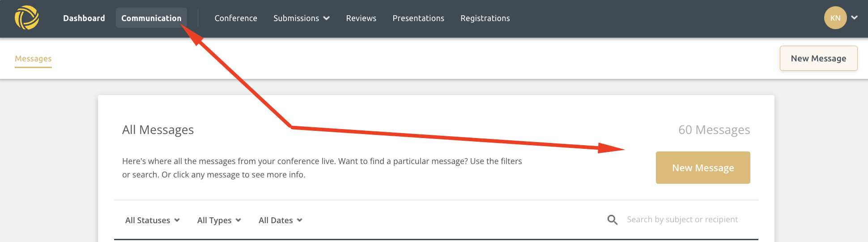Click the 60 Messages count label

[714, 130]
